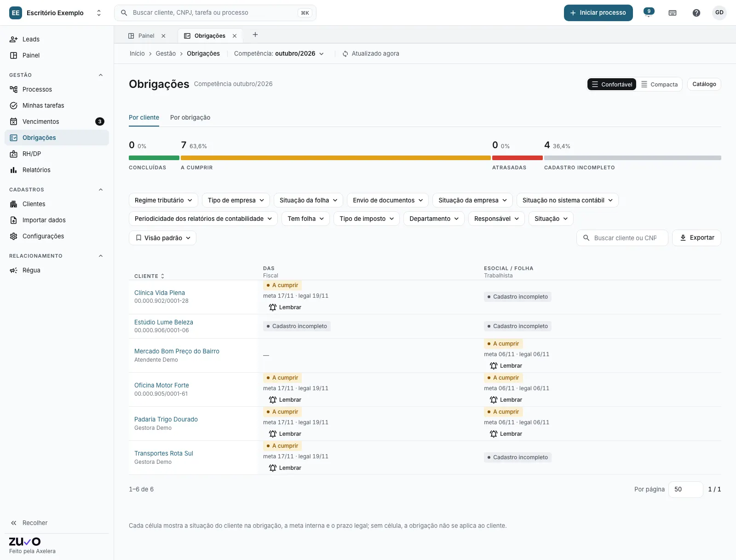Open the Competência outubro/2026 dropdown
This screenshot has height=560, width=736.
tap(279, 54)
